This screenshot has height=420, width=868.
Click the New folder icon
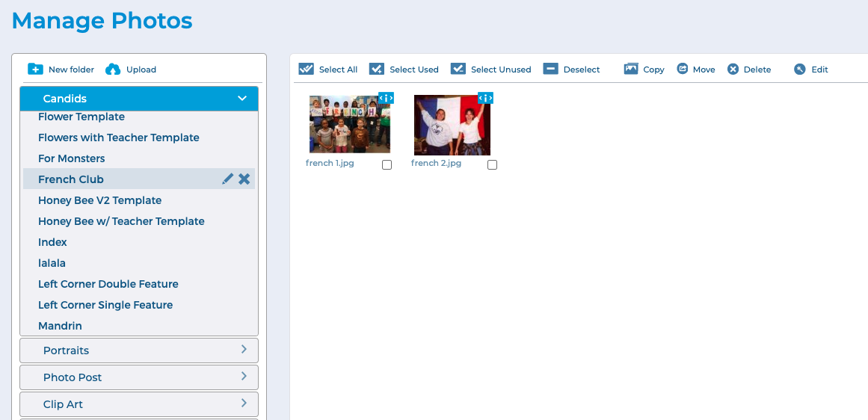(x=35, y=70)
